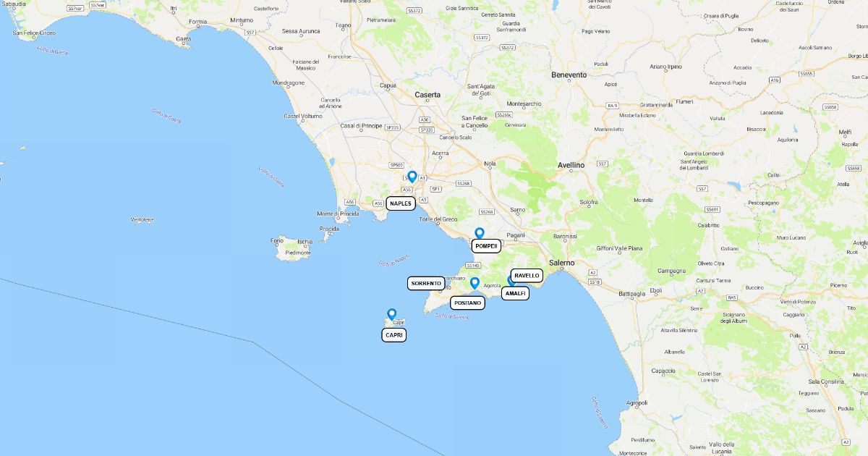Image resolution: width=868 pixels, height=456 pixels.
Task: Select the blue pin above the Positano label
Action: point(475,283)
